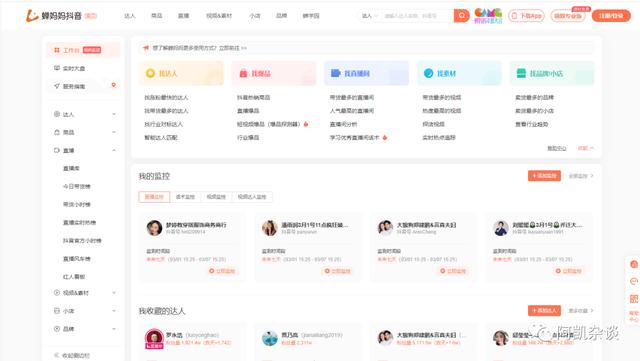Switch to the 直播监控 tab
Viewport: 640px width, 361px height.
(x=154, y=197)
